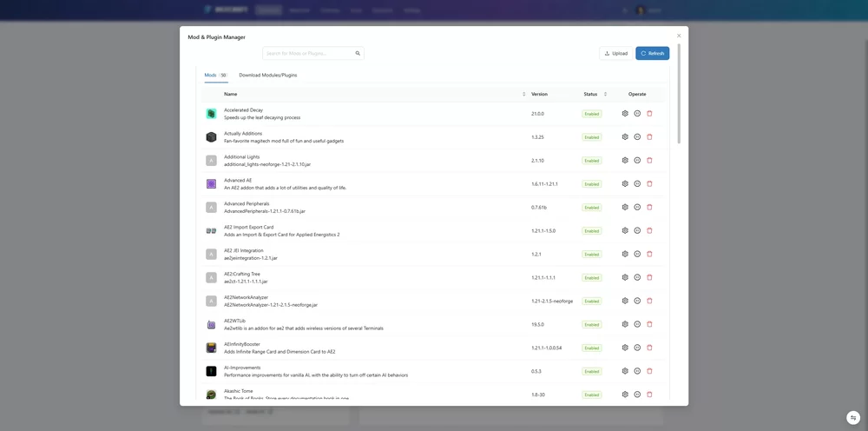Click the search magnifier icon
Screen dimensions: 868x431
[x=358, y=53]
